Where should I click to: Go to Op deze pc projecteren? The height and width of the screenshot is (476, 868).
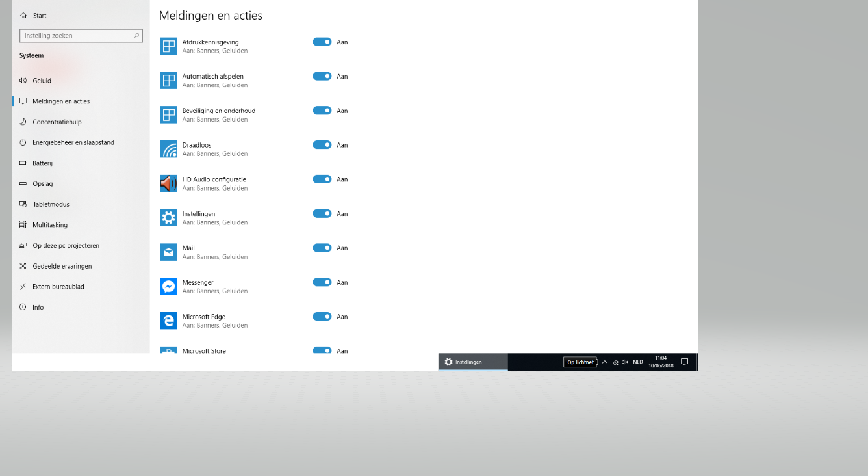tap(81, 246)
